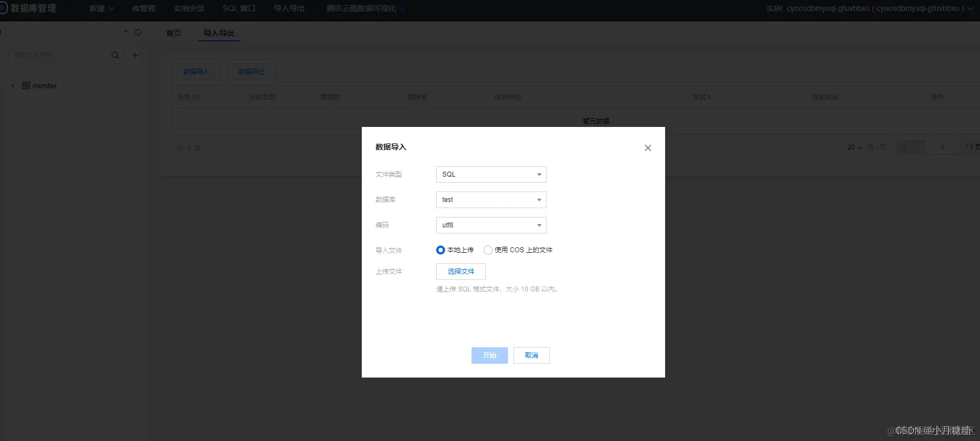
Task: Switch to the 首页 tab
Action: pos(174,33)
